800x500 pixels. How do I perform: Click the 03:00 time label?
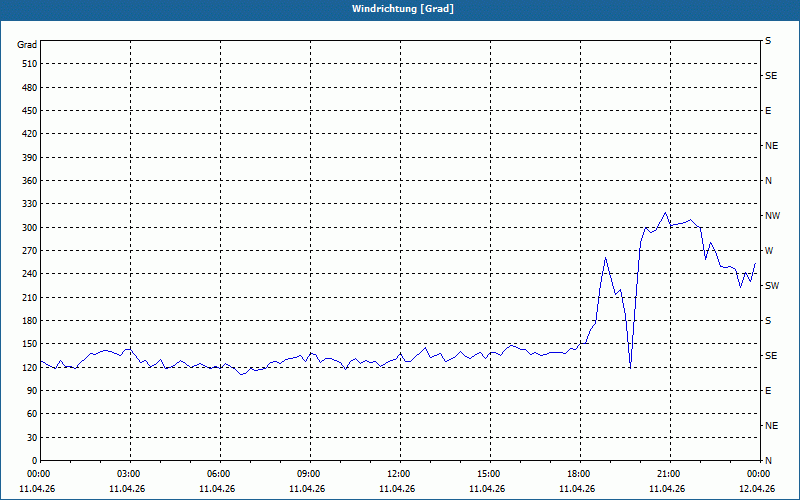click(129, 474)
